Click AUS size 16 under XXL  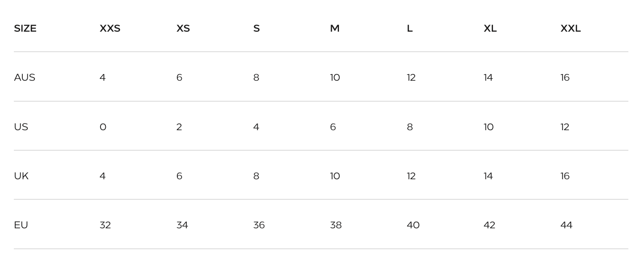coord(565,78)
